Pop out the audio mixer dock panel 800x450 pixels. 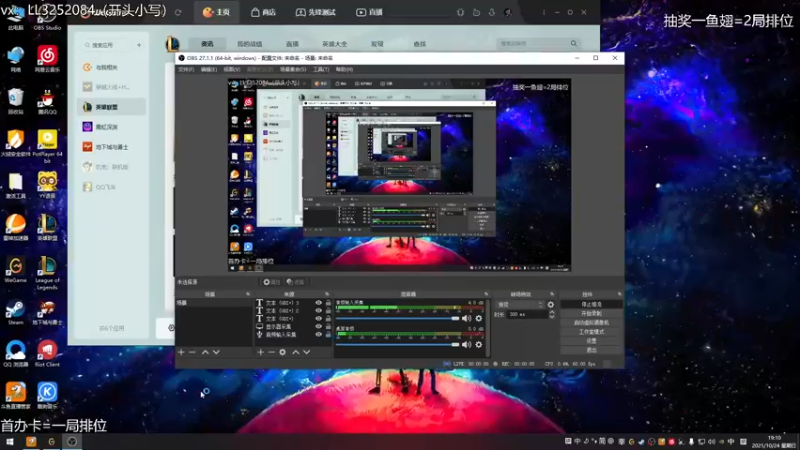(486, 294)
